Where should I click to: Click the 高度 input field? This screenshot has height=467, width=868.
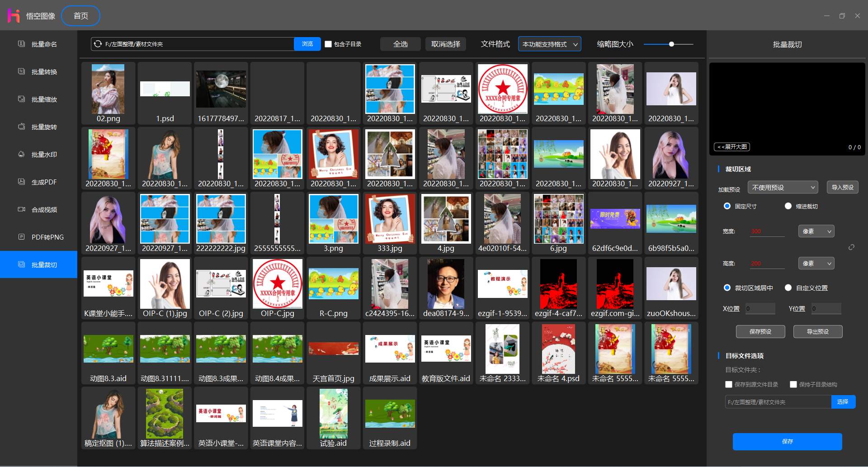767,263
